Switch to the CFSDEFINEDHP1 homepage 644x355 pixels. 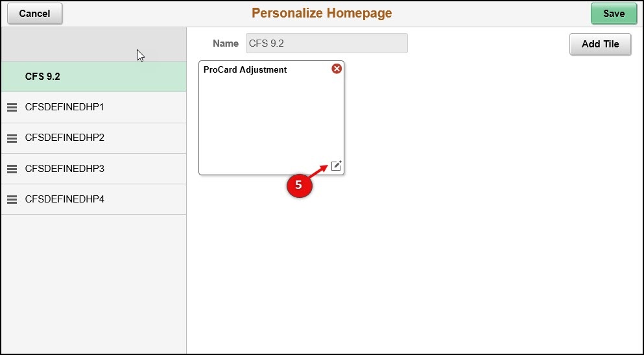coord(93,108)
